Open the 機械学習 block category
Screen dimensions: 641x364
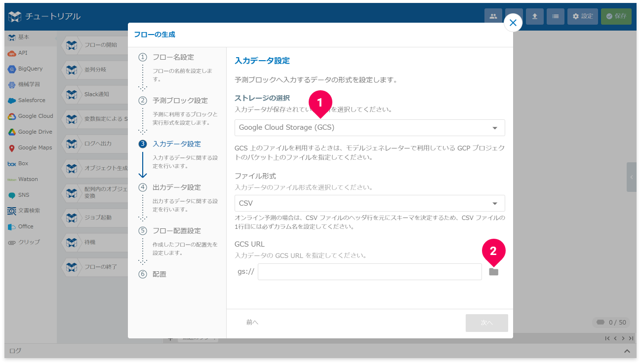30,84
